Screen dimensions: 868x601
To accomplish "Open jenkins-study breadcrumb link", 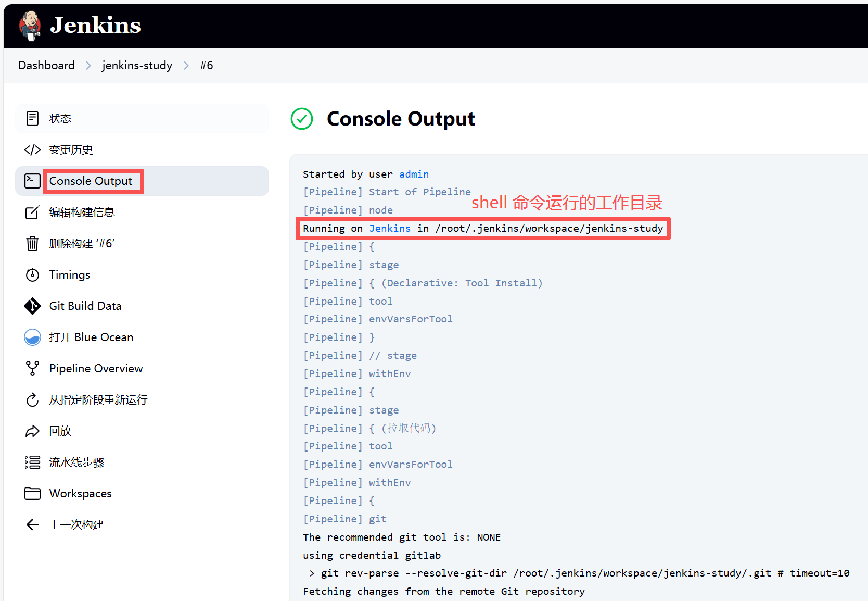I will [x=137, y=65].
